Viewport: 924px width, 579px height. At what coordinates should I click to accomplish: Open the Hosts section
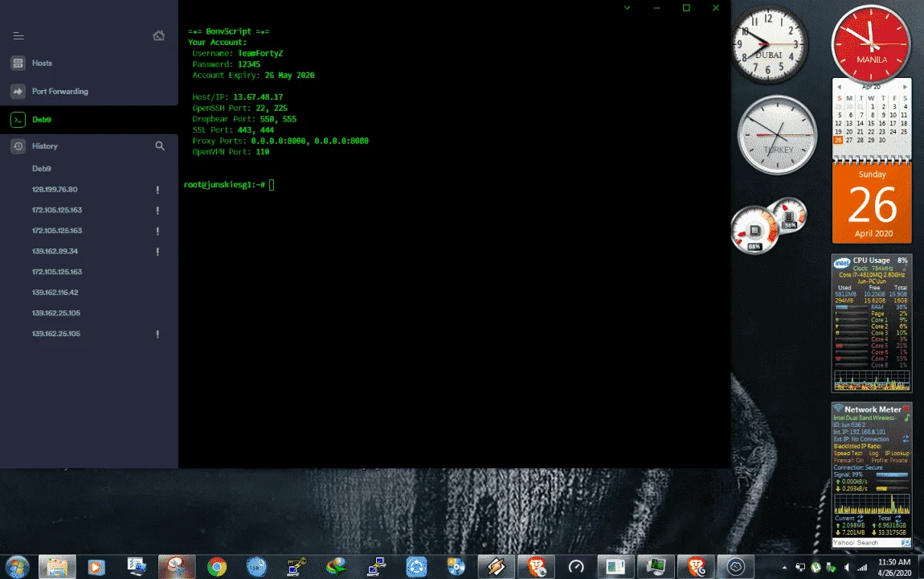click(x=89, y=63)
